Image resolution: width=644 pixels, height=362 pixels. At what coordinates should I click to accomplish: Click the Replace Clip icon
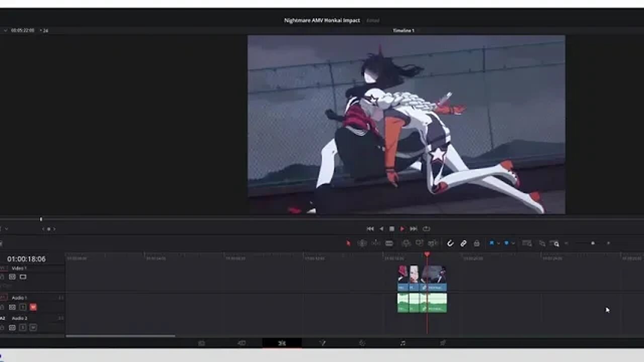(x=433, y=243)
